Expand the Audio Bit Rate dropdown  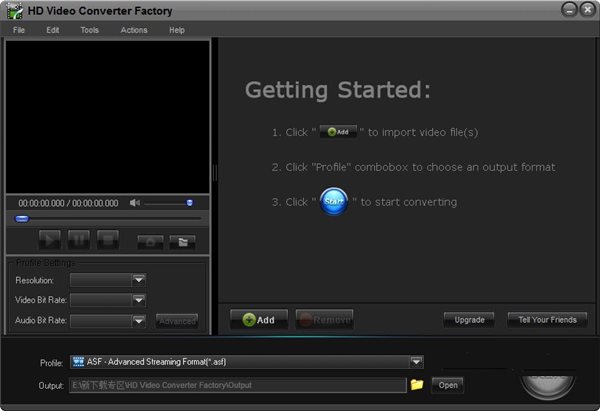tap(139, 321)
